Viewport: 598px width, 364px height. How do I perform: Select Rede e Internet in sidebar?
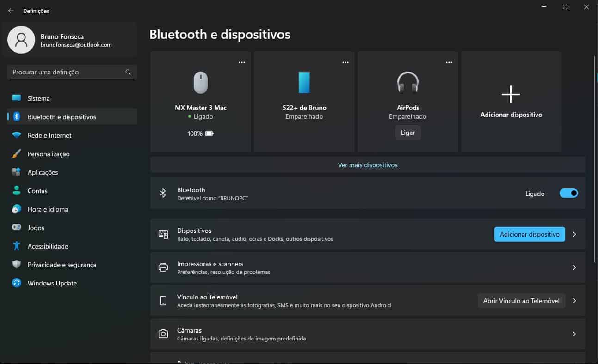point(72,135)
